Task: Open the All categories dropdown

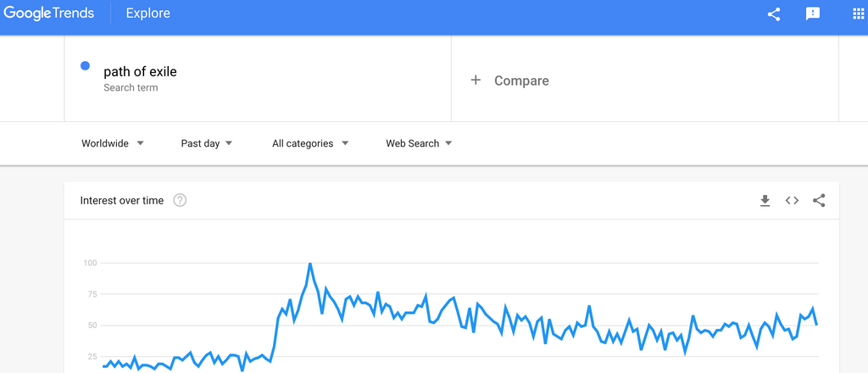Action: [310, 143]
